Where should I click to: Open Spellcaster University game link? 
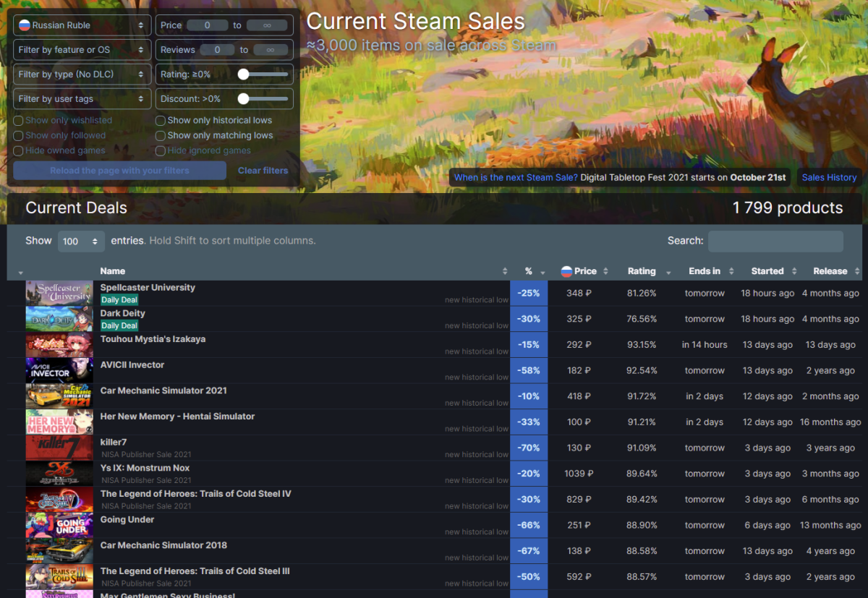point(148,288)
